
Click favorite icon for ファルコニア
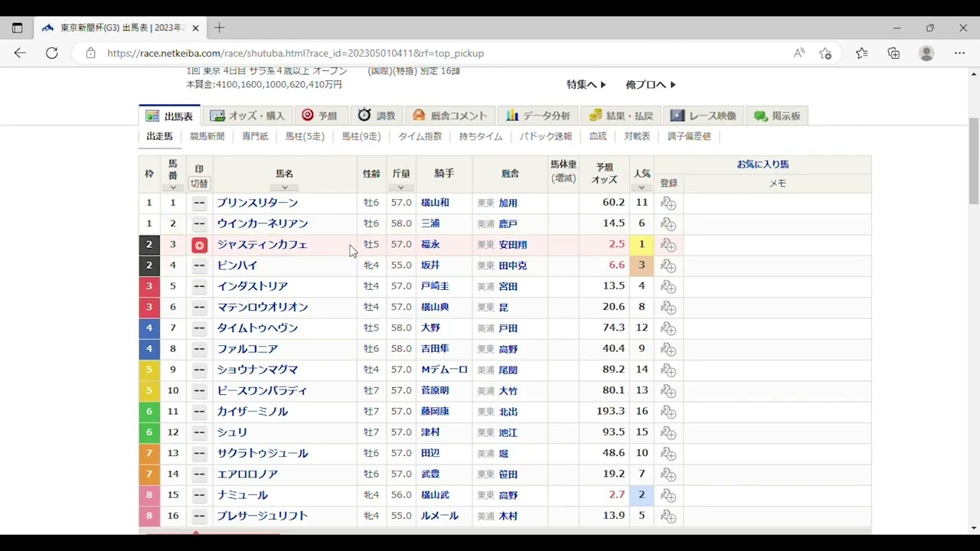668,349
